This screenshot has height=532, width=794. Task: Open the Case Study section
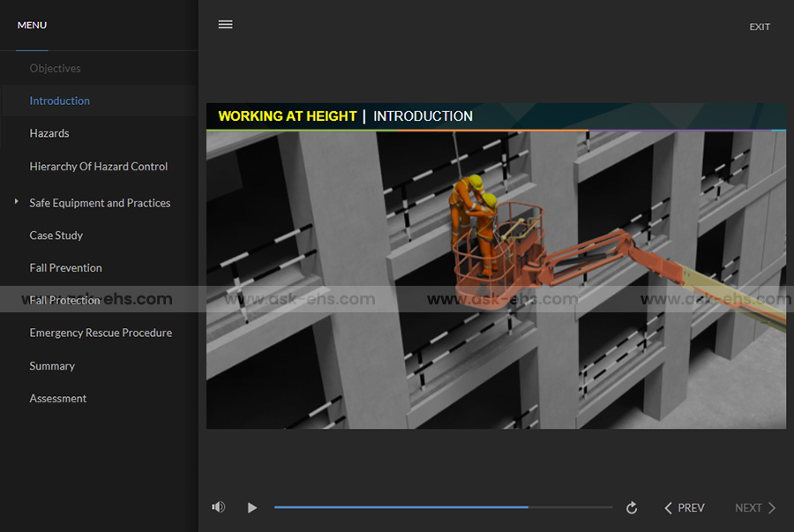[x=56, y=236]
